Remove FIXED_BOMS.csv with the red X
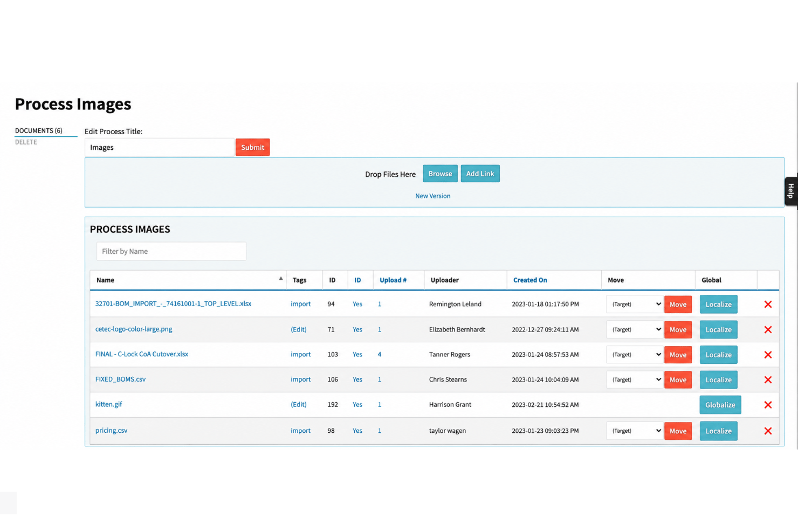 coord(768,380)
